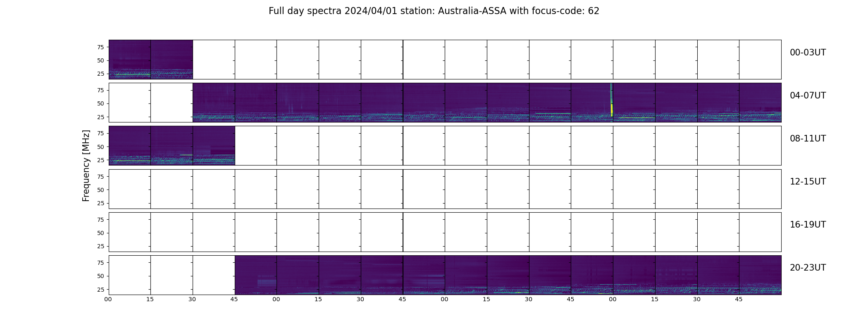Open the third spectrogram panel in the 08-11UT row

(214, 146)
